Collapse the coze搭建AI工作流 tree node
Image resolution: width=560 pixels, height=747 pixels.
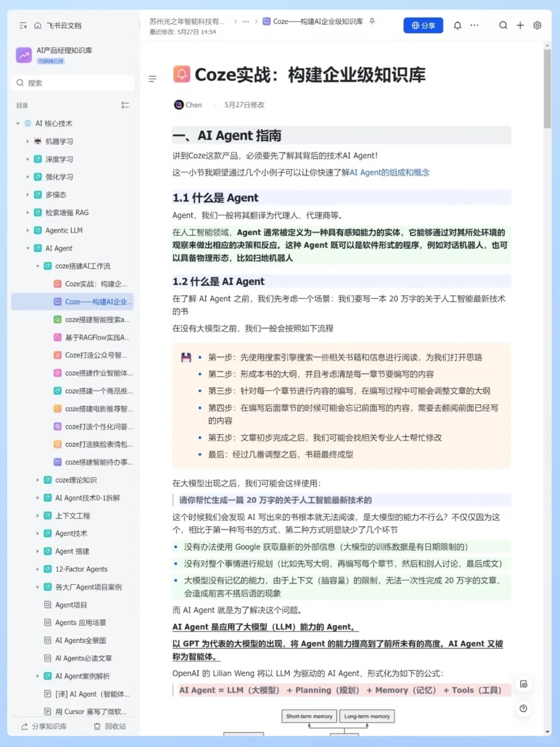coord(37,266)
